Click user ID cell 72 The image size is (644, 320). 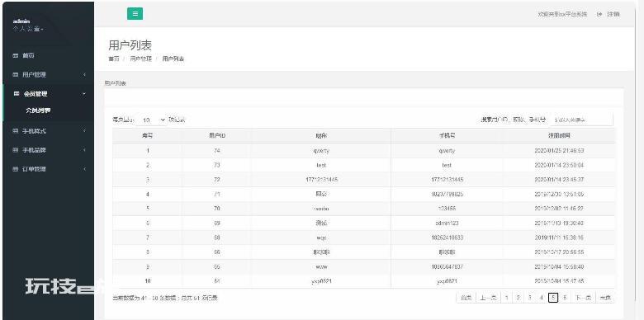tap(217, 180)
